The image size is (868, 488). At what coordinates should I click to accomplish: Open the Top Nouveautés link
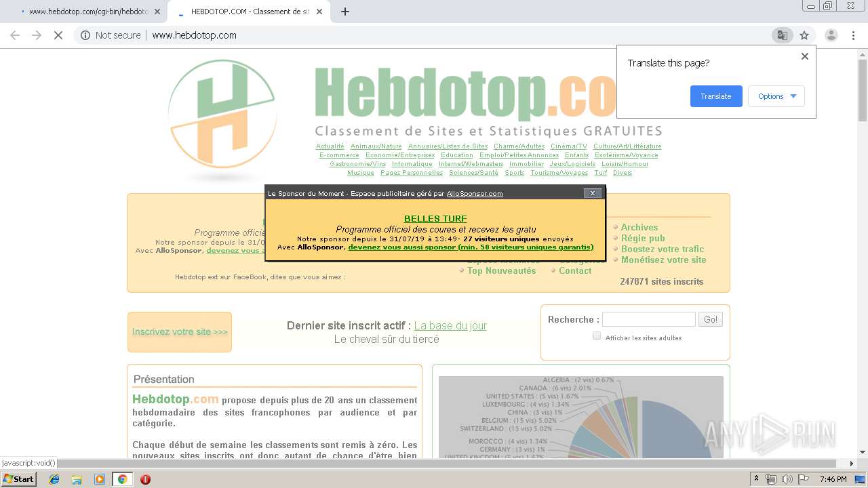[x=502, y=270]
